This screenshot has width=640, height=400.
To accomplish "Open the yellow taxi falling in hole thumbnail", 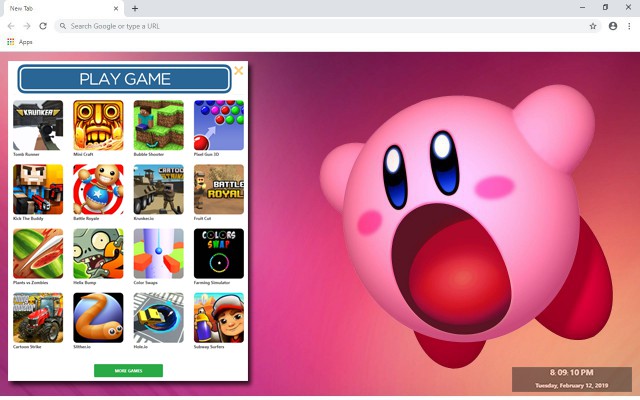I will (x=159, y=318).
